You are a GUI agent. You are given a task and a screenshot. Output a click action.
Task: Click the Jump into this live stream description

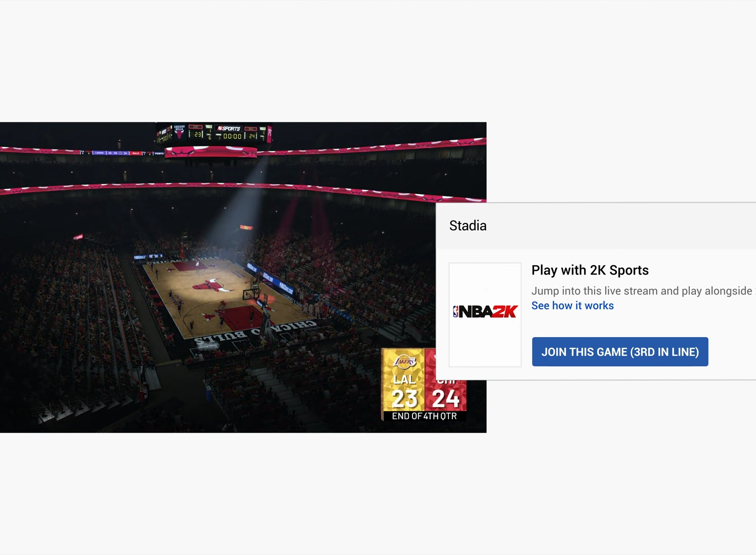[641, 291]
